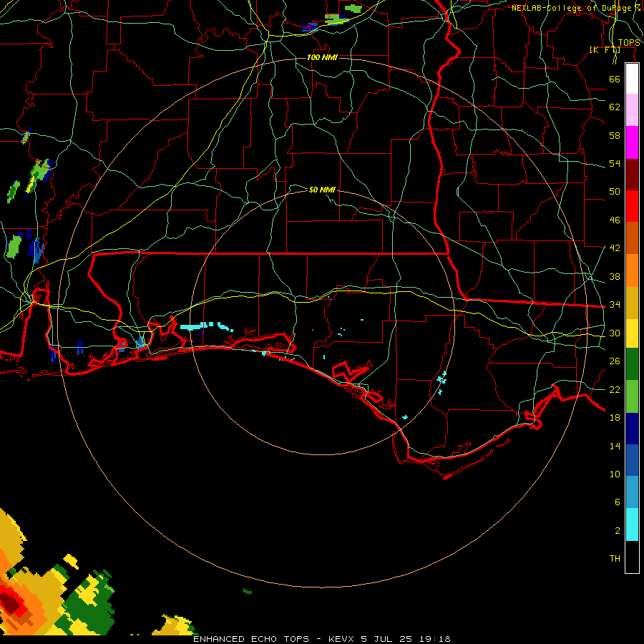Click the "22" legend value
644x644 pixels.
(615, 389)
